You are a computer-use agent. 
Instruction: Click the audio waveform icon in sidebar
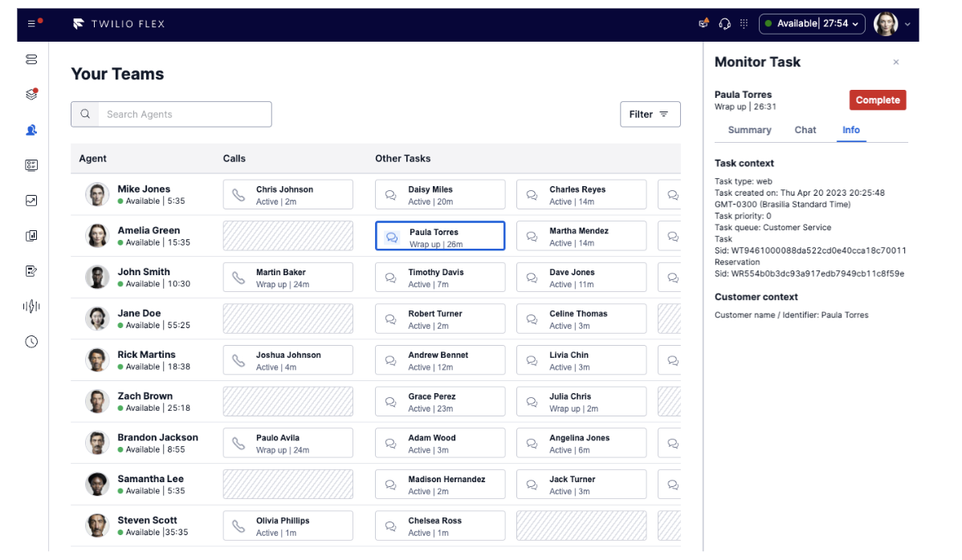click(31, 306)
